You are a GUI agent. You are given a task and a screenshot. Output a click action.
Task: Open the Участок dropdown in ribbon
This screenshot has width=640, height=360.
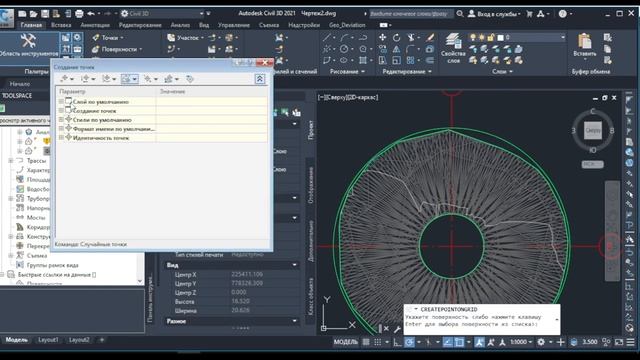[x=185, y=38]
